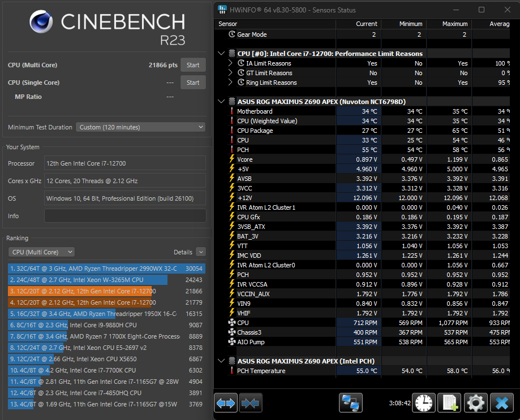Select Core i9-9880H ranking entry
This screenshot has height=420, width=520.
point(106,325)
